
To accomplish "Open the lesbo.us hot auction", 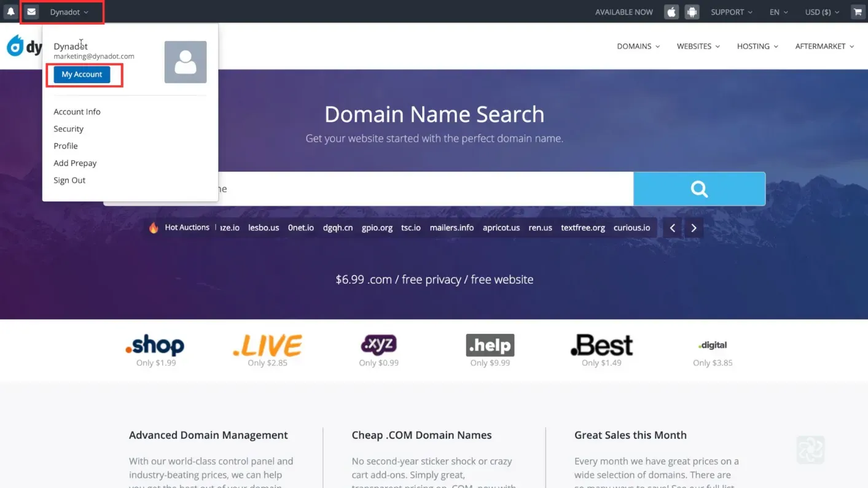I will [264, 228].
